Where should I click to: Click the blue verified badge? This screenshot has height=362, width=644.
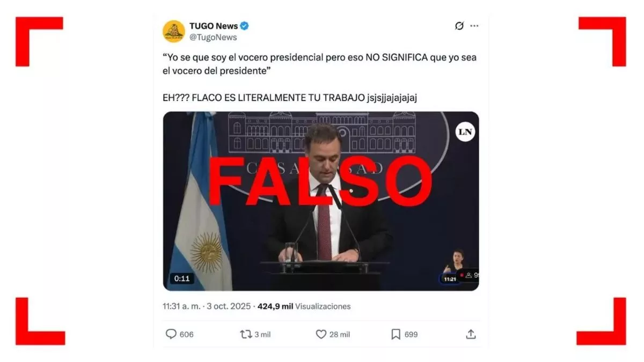245,26
